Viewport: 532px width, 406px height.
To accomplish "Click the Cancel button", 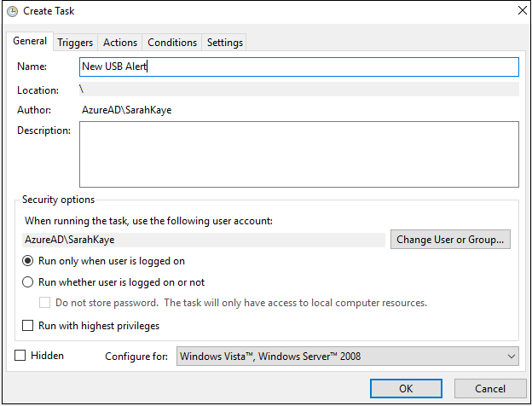I will 490,388.
